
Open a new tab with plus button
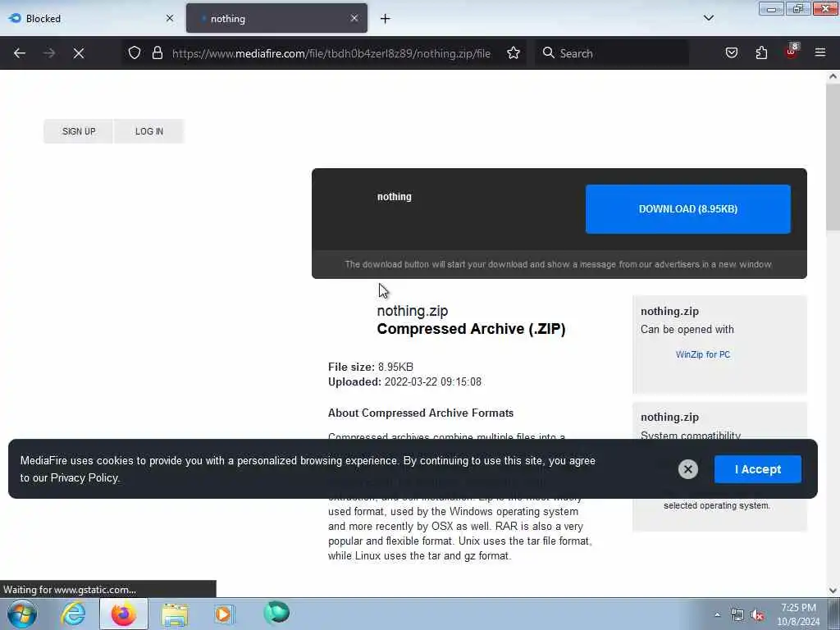coord(385,19)
